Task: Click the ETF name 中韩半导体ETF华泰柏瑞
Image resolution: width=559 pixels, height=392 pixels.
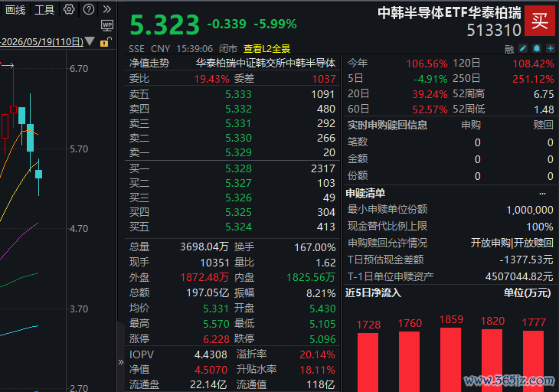Action: point(449,13)
